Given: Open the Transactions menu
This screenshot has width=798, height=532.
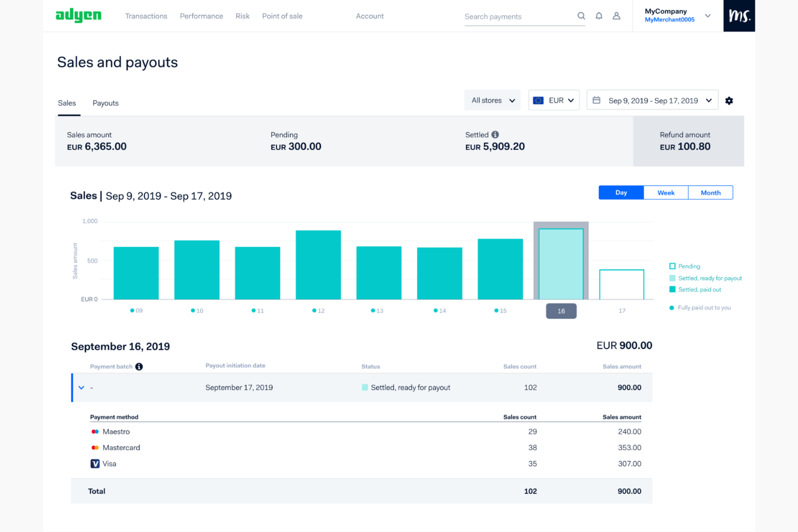Looking at the screenshot, I should 146,16.
